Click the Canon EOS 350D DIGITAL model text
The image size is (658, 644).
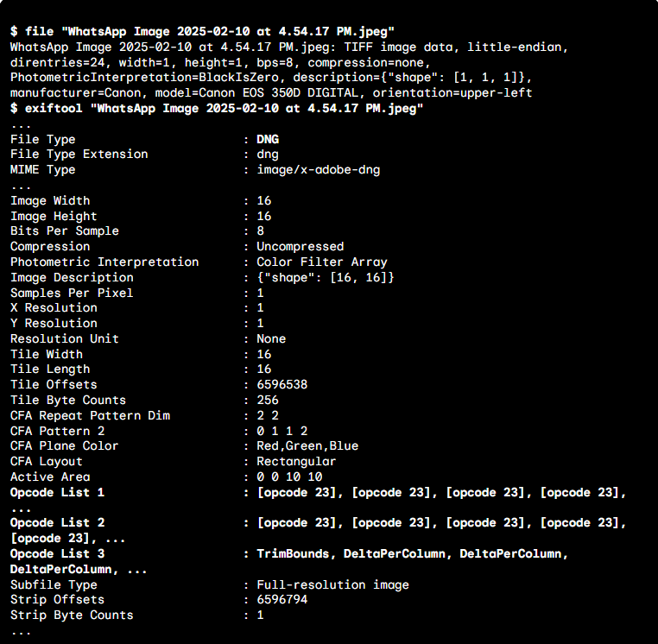(x=289, y=92)
